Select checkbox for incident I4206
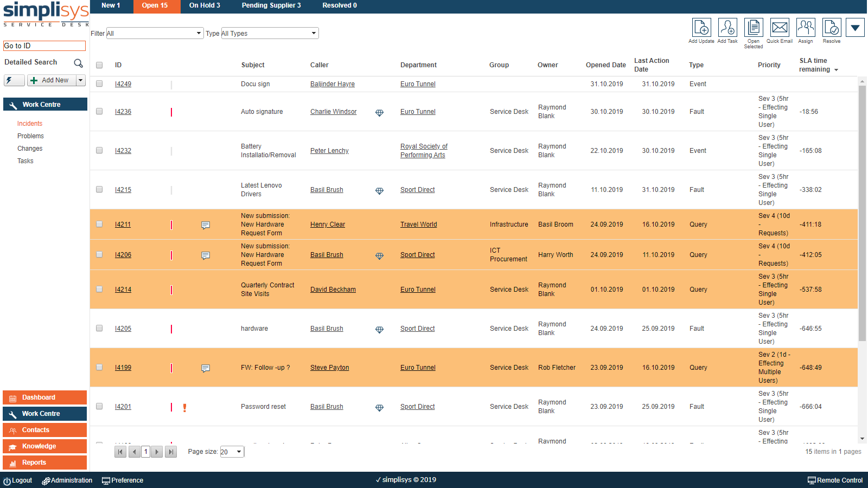This screenshot has width=868, height=488. [x=99, y=254]
